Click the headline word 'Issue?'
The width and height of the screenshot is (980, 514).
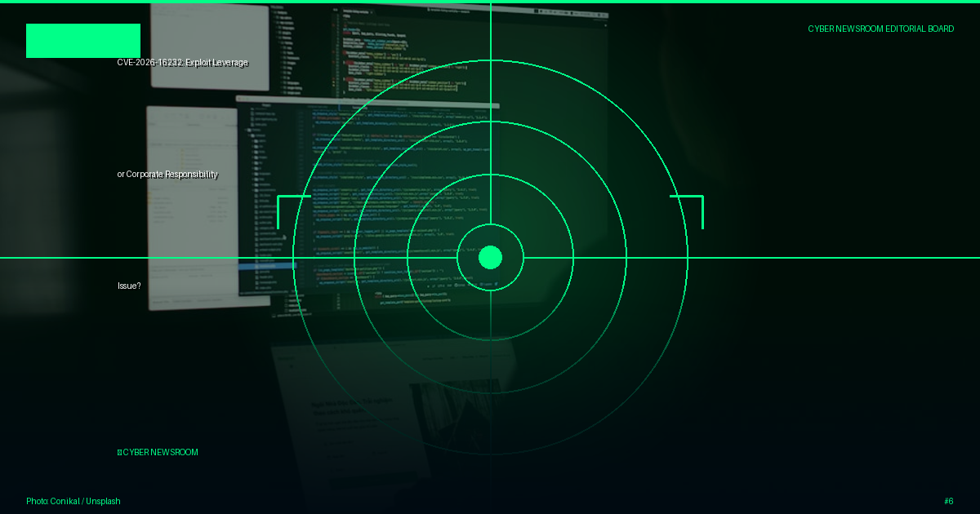click(x=129, y=286)
